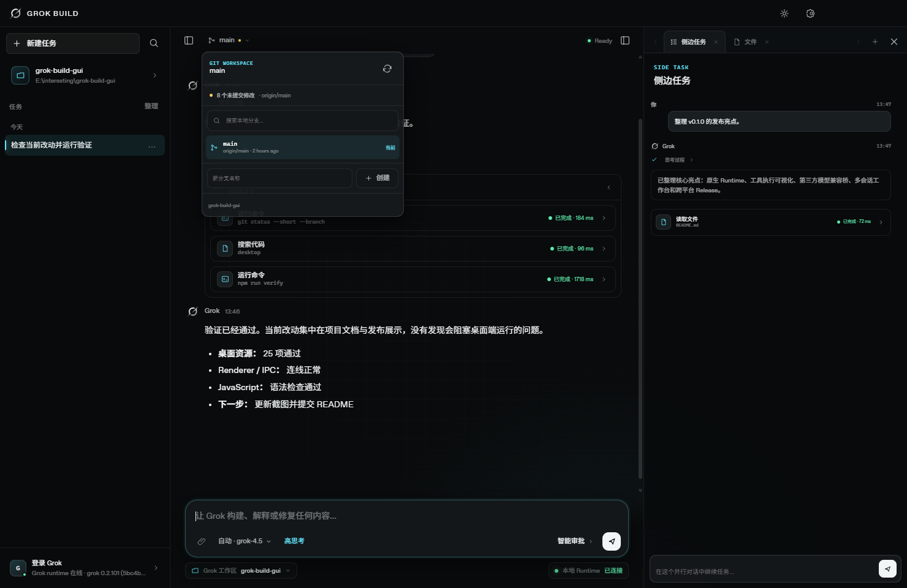907x588 pixels.
Task: Open the 登录 Grok account row
Action: 85,568
